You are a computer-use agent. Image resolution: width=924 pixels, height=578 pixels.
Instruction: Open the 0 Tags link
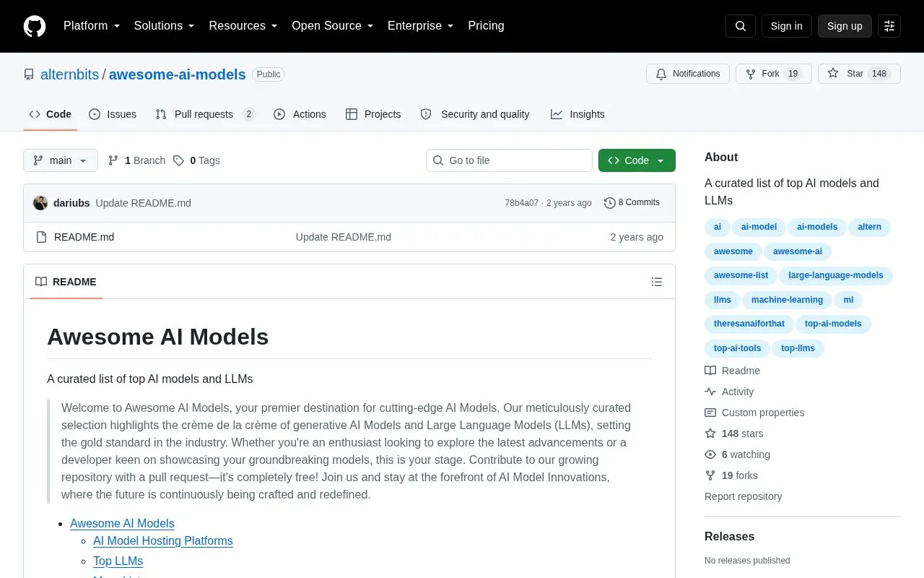(196, 160)
